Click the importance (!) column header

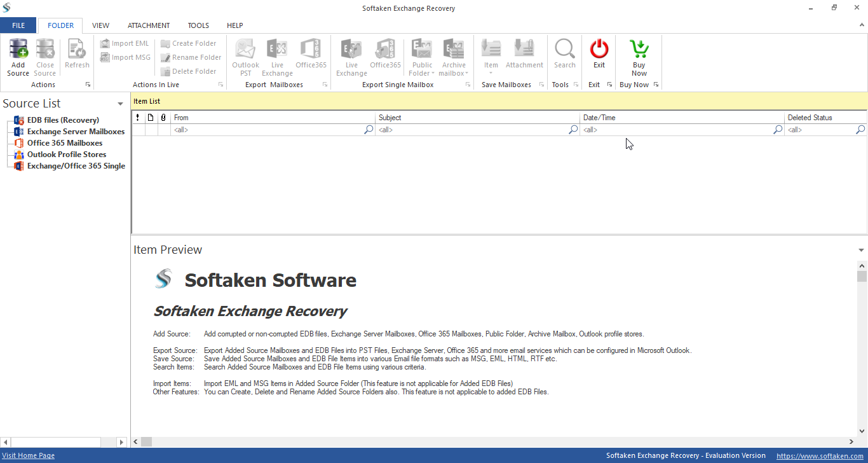click(x=138, y=118)
